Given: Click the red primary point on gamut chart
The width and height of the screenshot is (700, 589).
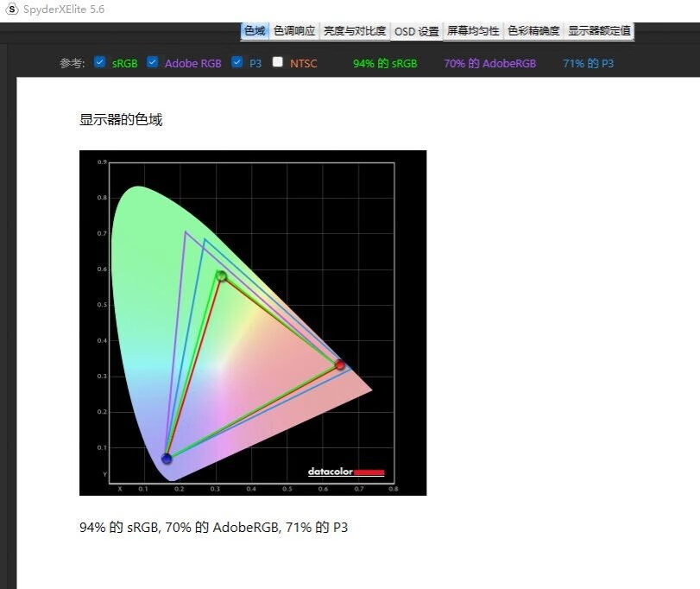Looking at the screenshot, I should tap(340, 364).
